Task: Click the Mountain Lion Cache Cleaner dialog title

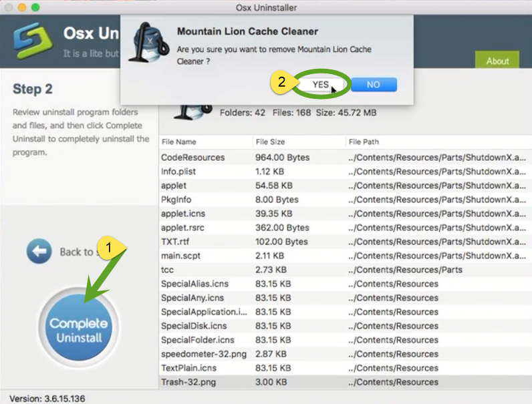Action: (247, 31)
